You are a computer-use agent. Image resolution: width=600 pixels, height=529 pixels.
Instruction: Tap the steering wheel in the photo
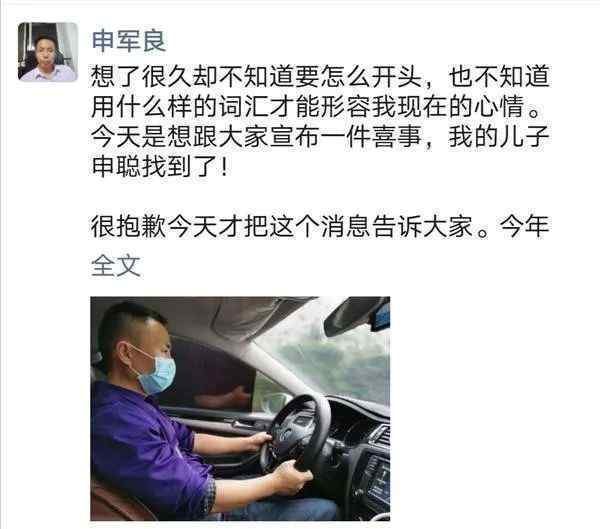click(297, 434)
